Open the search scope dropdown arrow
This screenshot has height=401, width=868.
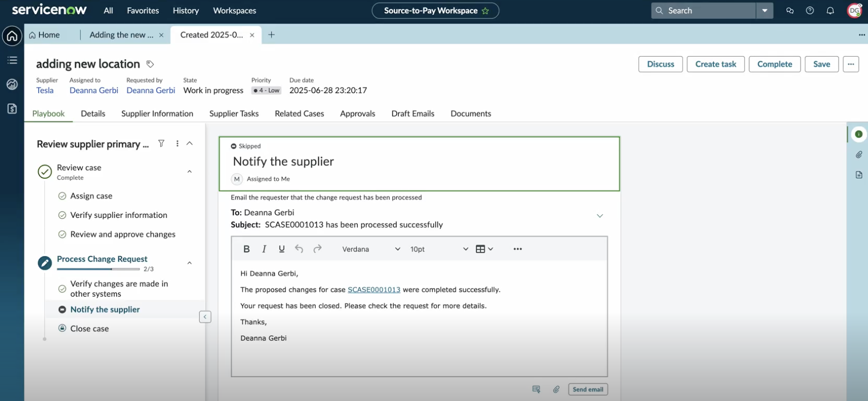point(764,11)
